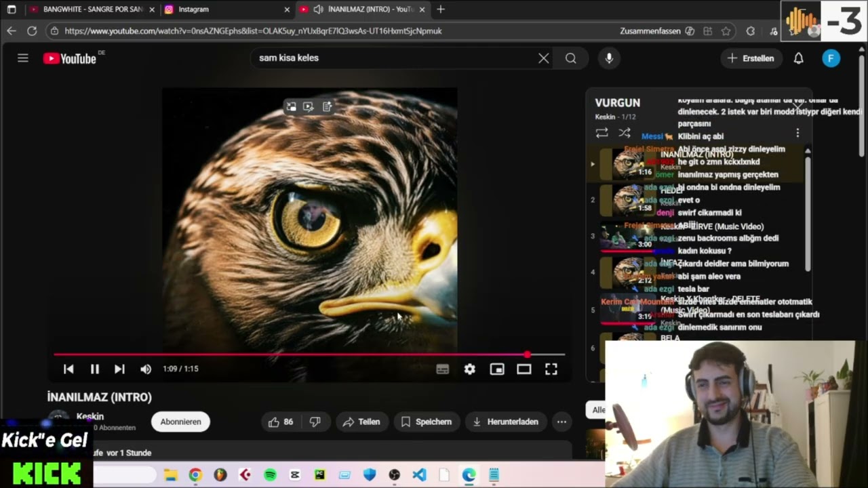Click the Erstellen create button
This screenshot has height=488, width=868.
tap(751, 58)
